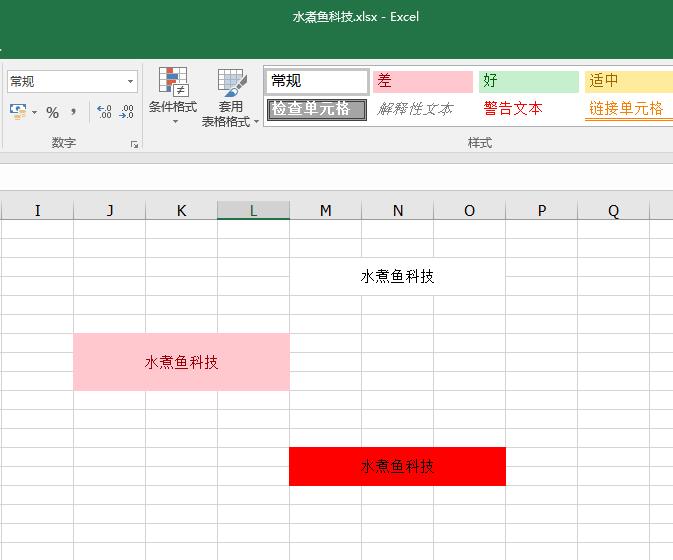This screenshot has height=560, width=673.
Task: Select column I header
Action: 37,210
